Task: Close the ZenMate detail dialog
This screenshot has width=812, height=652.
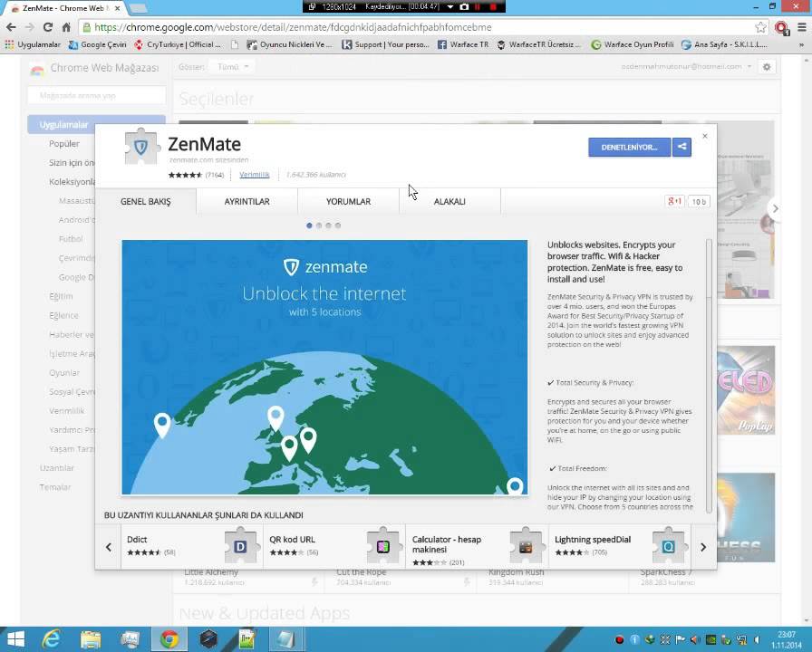Action: click(x=705, y=136)
